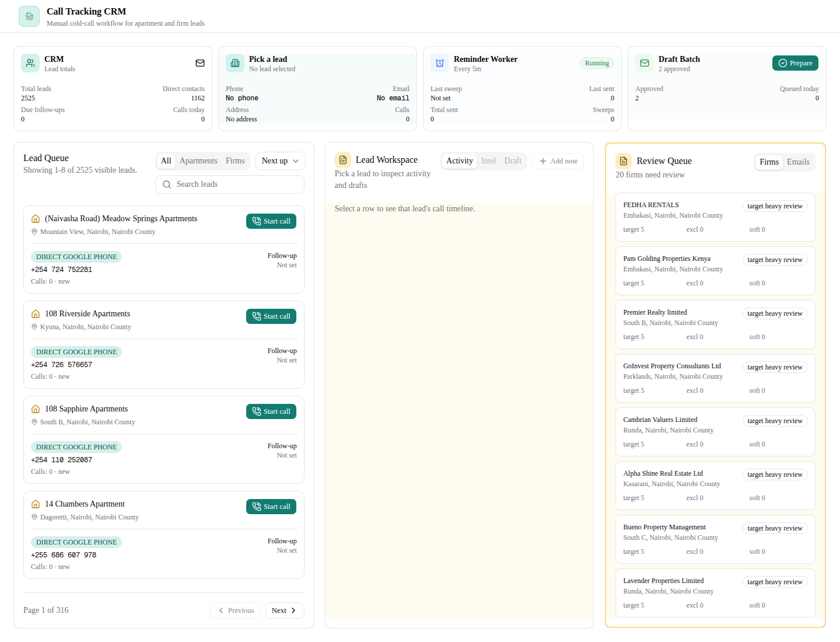This screenshot has width=840, height=642.
Task: Show All leads filter tab
Action: coord(166,161)
